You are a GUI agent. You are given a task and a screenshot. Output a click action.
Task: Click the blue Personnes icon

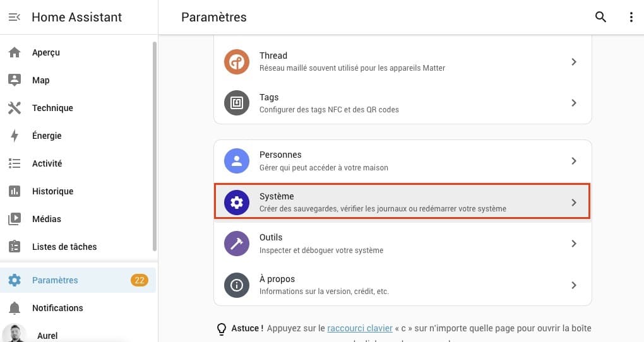[237, 161]
